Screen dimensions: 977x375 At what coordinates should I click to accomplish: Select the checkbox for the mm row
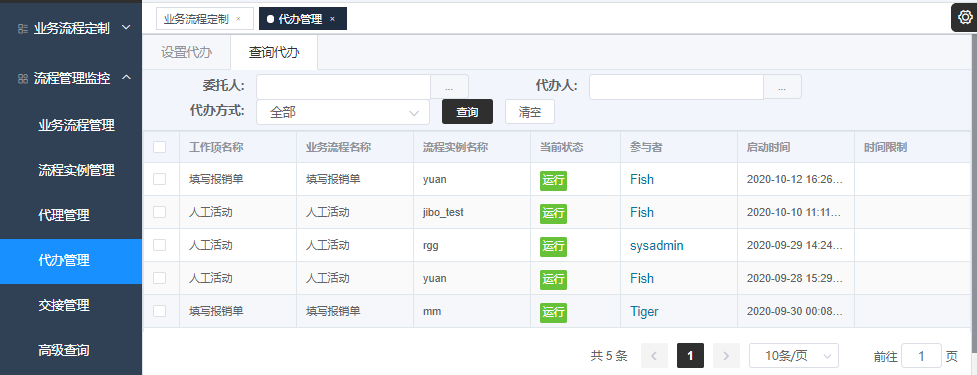160,311
